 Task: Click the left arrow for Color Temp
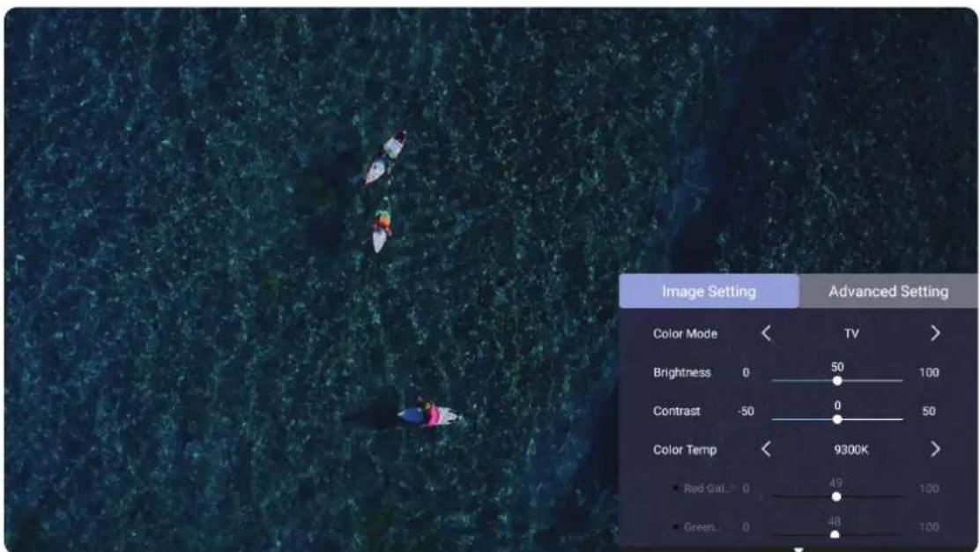click(766, 449)
